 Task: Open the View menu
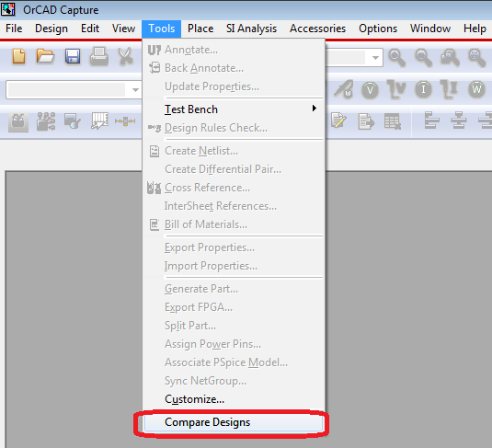click(123, 29)
